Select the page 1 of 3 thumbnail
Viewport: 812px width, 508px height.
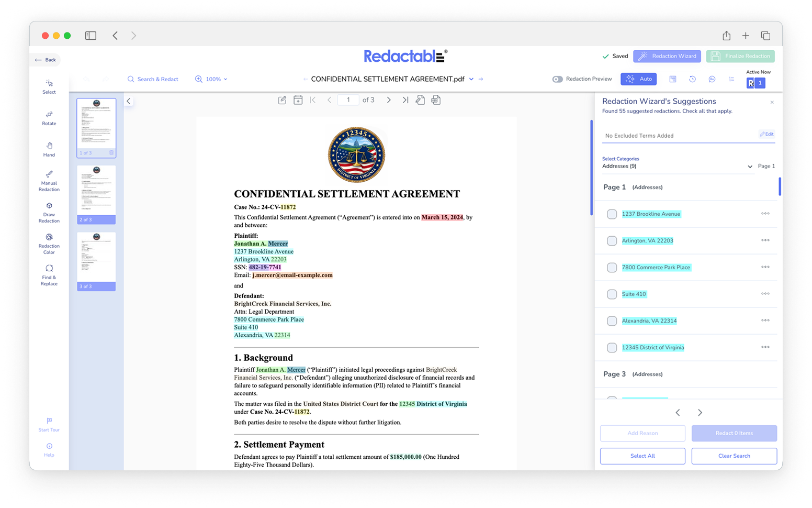coord(96,128)
